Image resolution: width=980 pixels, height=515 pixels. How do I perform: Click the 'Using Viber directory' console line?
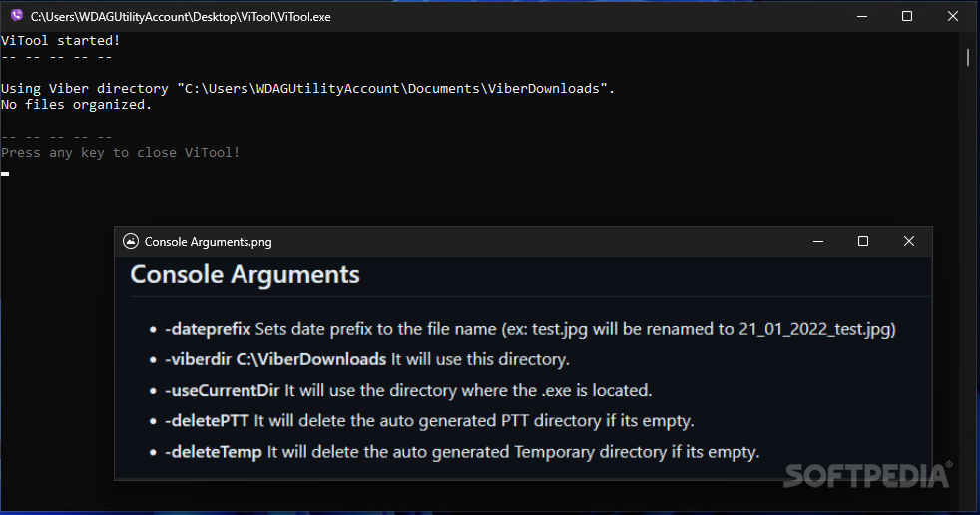[x=307, y=88]
